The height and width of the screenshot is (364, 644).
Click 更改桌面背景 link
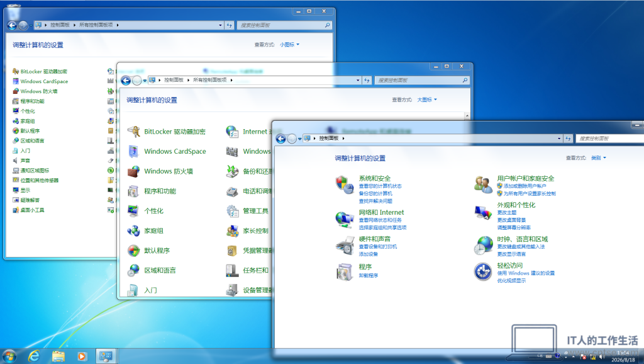click(511, 220)
